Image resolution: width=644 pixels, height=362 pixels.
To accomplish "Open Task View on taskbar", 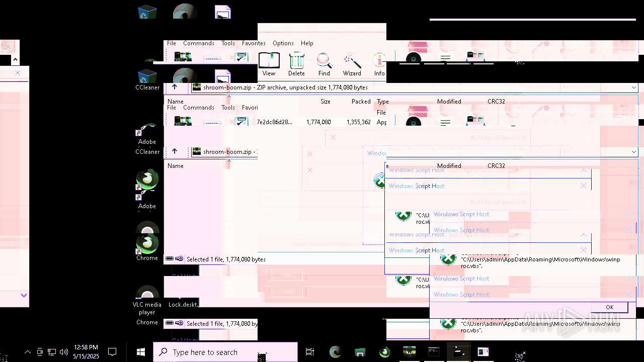I will click(x=310, y=352).
